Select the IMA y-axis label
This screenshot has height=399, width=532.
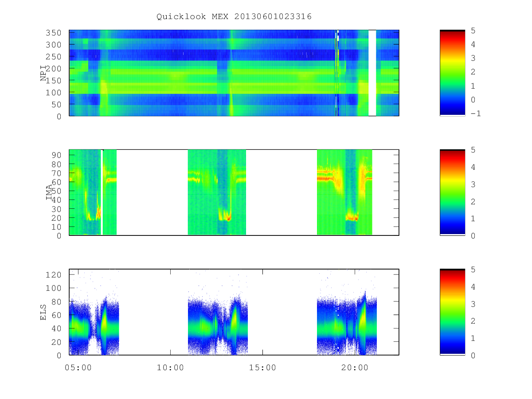click(49, 192)
